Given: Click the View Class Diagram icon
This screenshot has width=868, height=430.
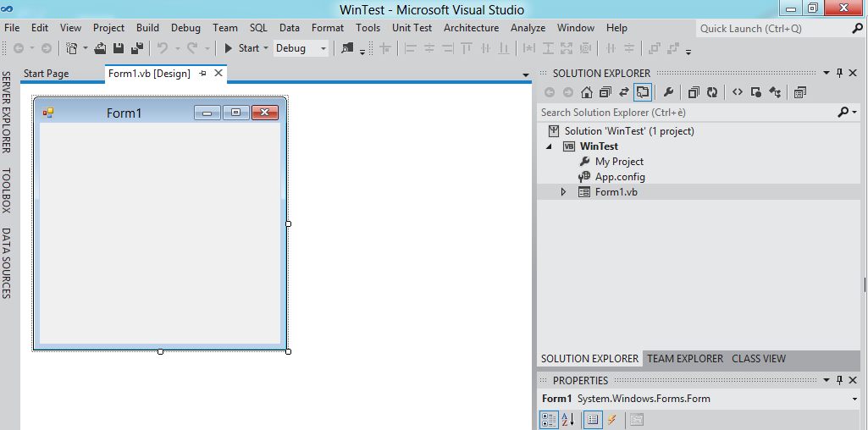Looking at the screenshot, I should click(x=775, y=92).
